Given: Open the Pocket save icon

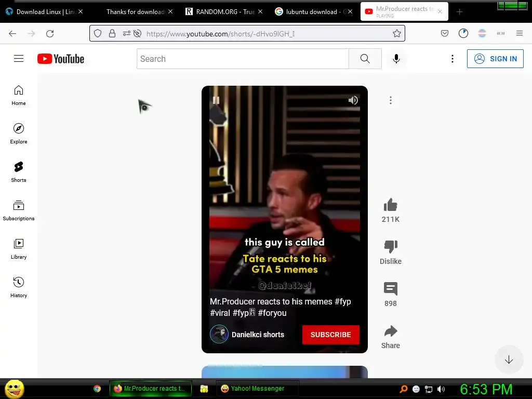Looking at the screenshot, I should pyautogui.click(x=445, y=33).
